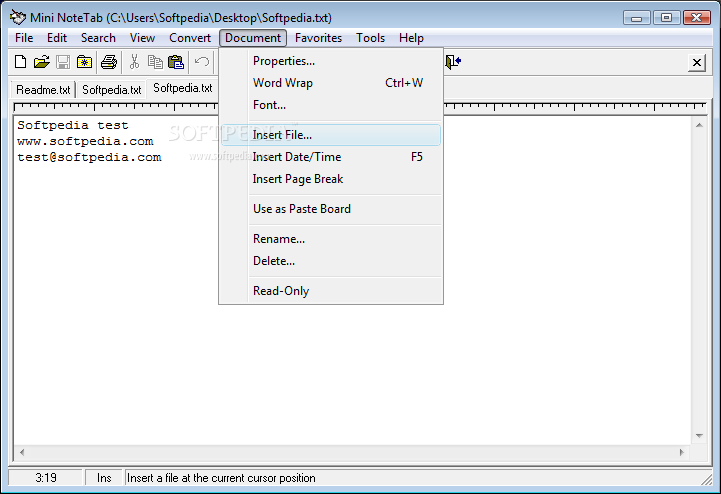Select Rename... from Document menu
This screenshot has height=494, width=721.
click(x=331, y=239)
